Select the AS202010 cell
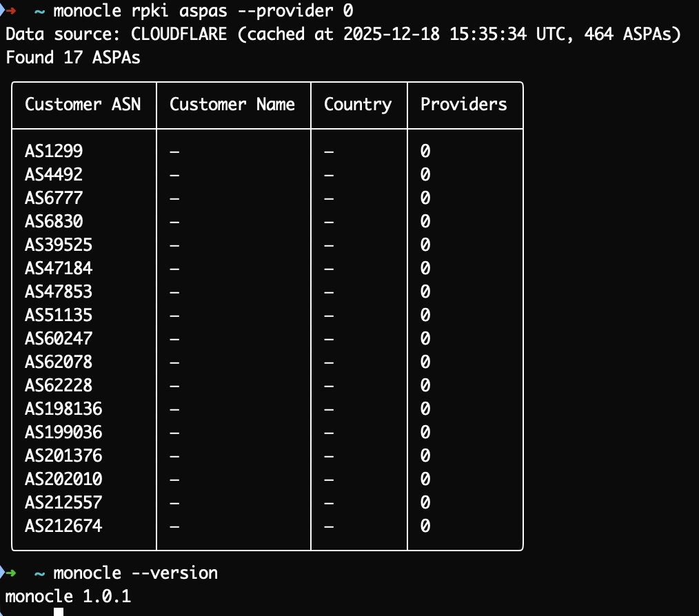The width and height of the screenshot is (699, 616). coord(63,479)
